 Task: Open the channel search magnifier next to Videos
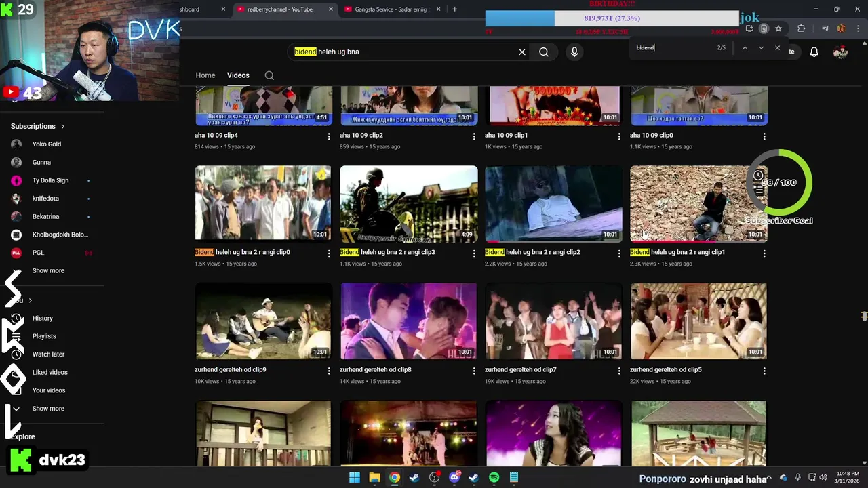(x=269, y=75)
